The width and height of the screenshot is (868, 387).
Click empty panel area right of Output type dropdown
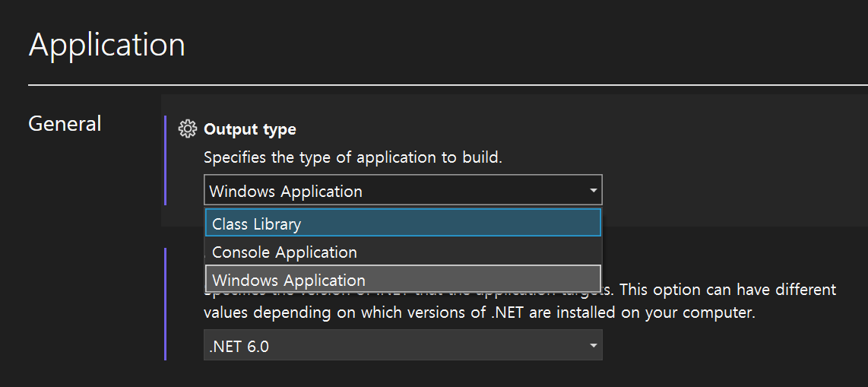730,191
